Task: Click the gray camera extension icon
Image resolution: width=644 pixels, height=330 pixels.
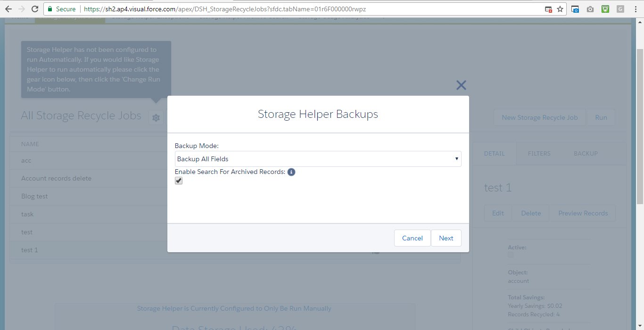Action: [x=590, y=9]
